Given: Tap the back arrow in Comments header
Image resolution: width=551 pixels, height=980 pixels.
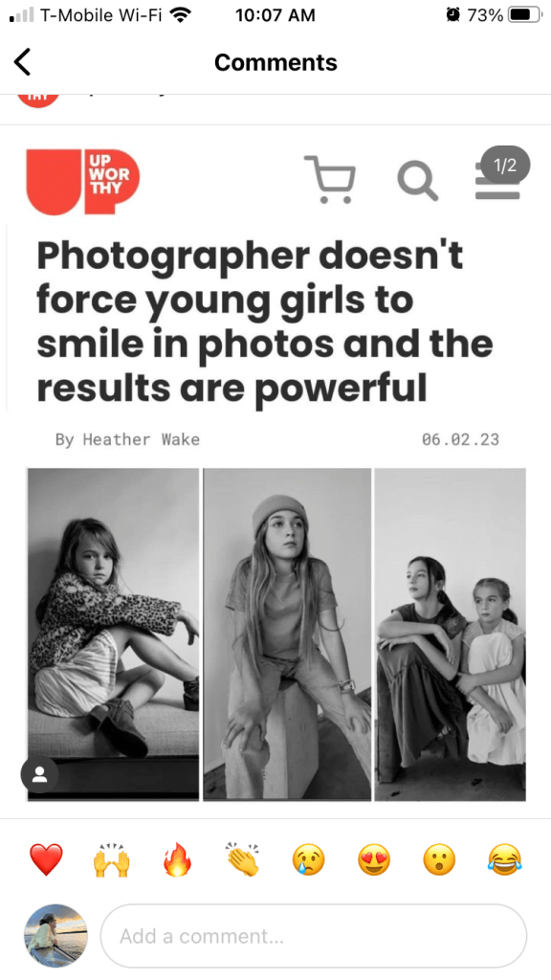Looking at the screenshot, I should click(23, 62).
